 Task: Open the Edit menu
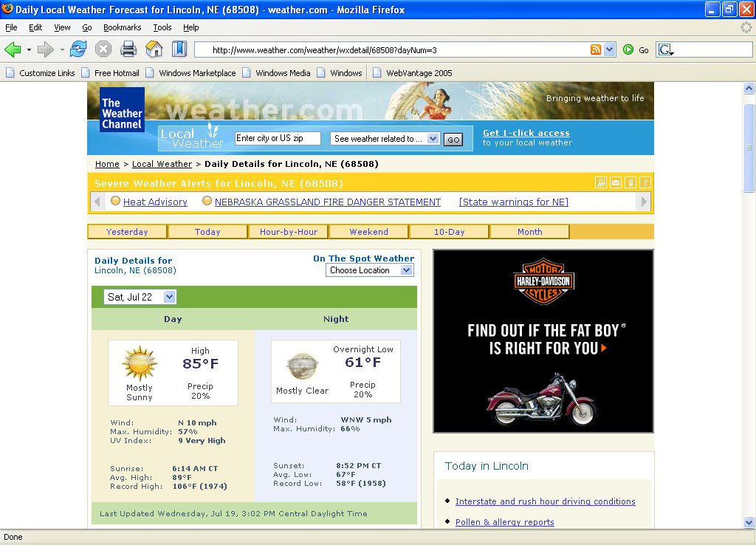(35, 27)
